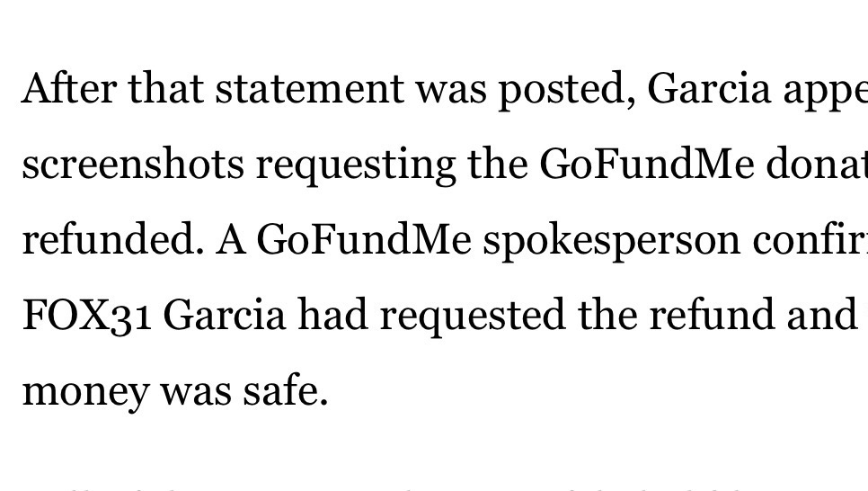Click the word "FOX31"

tap(86, 316)
